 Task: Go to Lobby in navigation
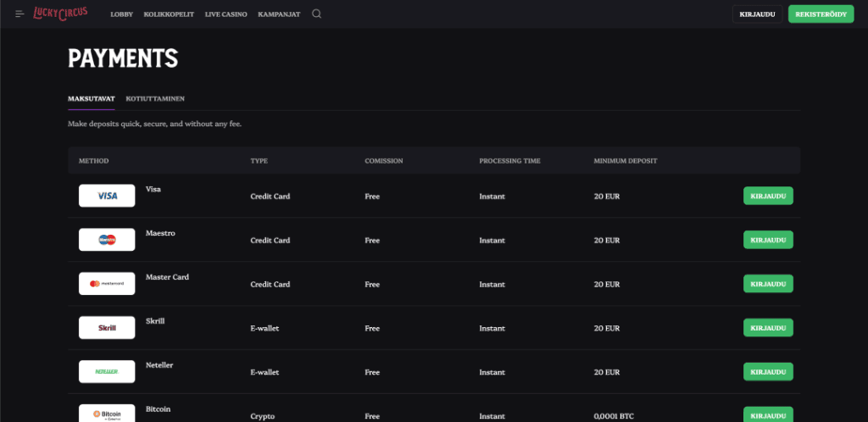click(x=122, y=14)
